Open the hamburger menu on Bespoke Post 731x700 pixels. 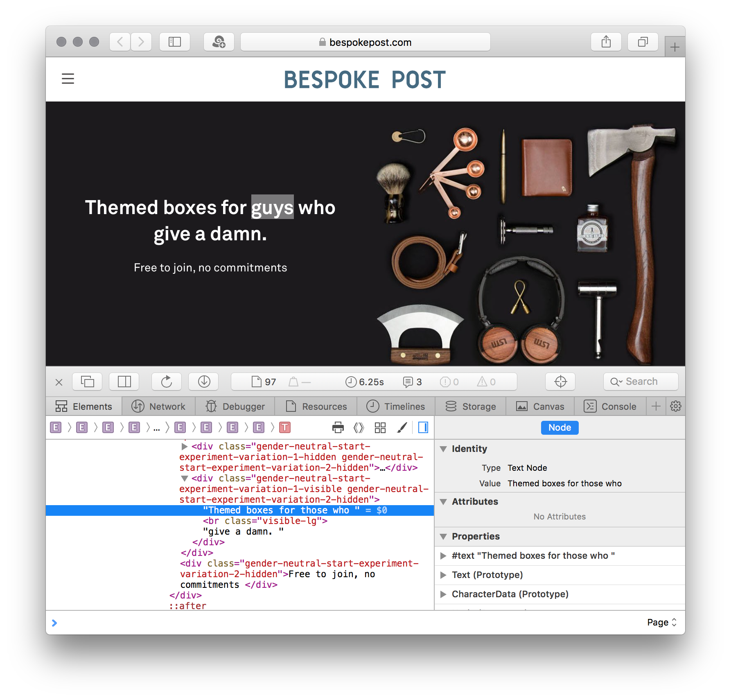pyautogui.click(x=68, y=79)
